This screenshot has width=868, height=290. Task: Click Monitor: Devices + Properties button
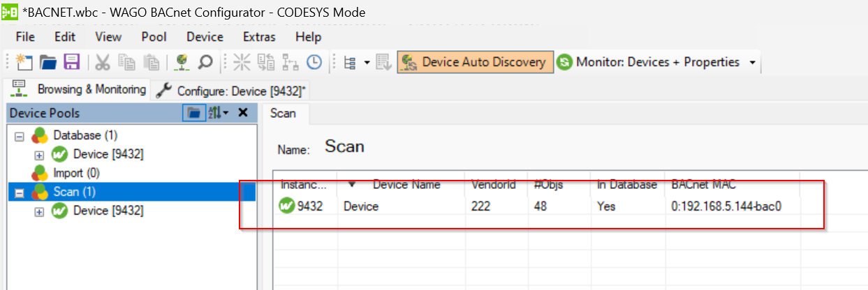648,62
